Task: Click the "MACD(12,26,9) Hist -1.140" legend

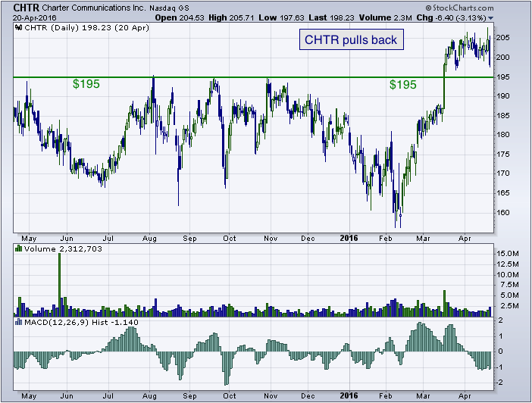Action: 81,322
